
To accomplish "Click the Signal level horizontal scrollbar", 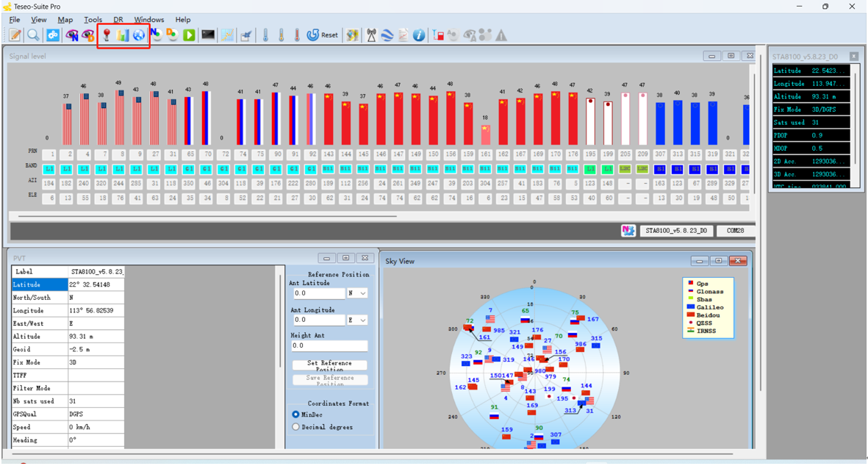I will [206, 216].
